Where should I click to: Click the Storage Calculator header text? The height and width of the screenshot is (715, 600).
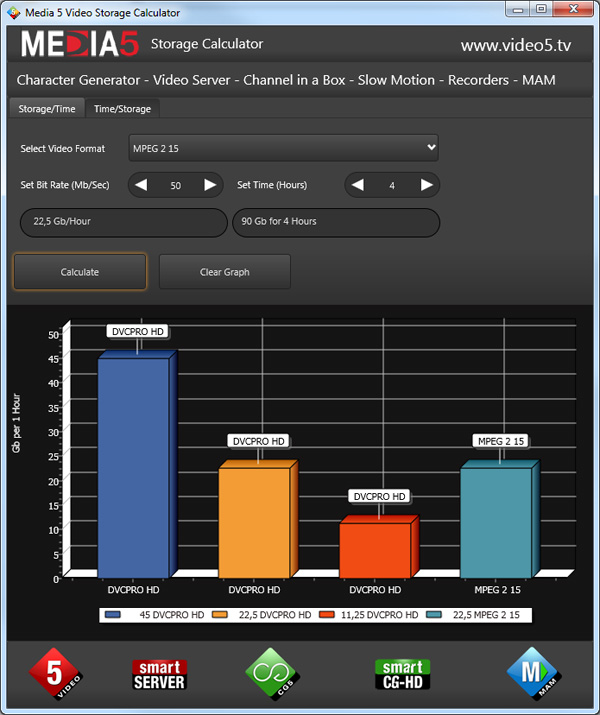[207, 44]
